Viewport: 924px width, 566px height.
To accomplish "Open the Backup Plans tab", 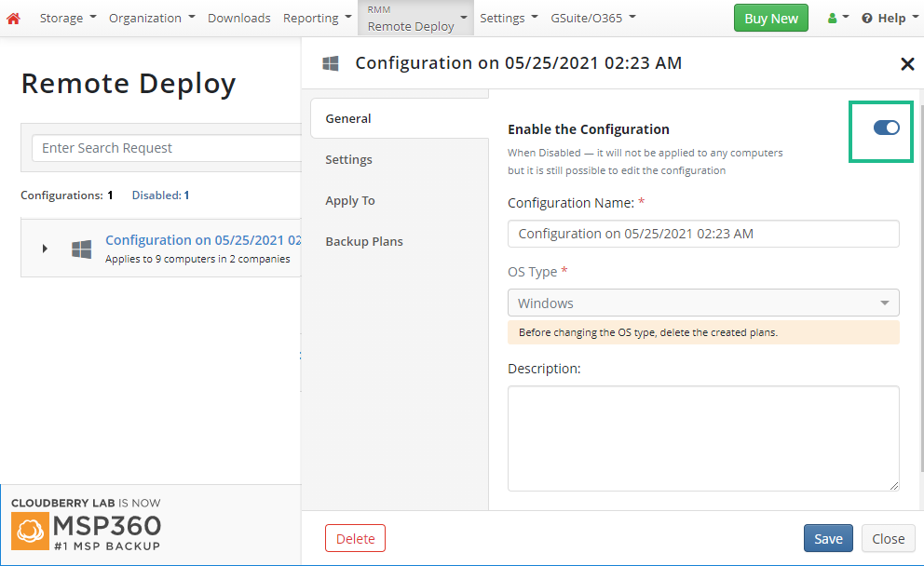I will (x=364, y=241).
